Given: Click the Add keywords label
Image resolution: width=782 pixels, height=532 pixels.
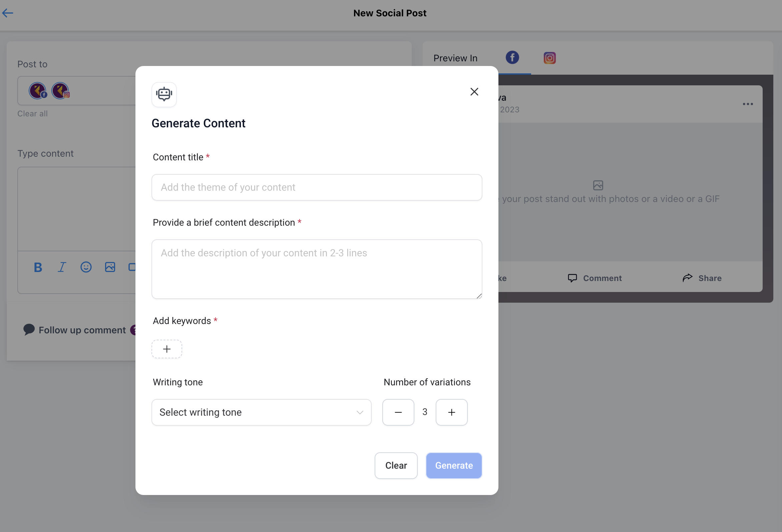Looking at the screenshot, I should click(x=182, y=321).
